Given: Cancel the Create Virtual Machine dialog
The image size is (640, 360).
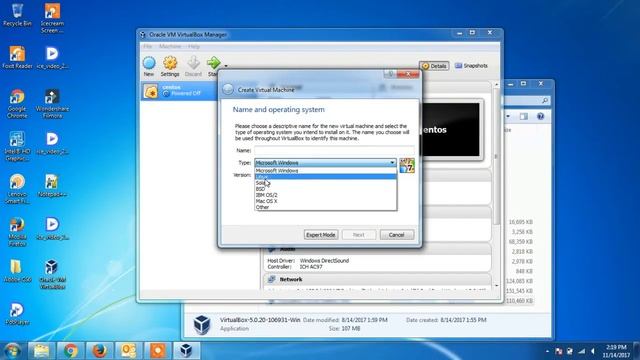Looking at the screenshot, I should (x=396, y=235).
